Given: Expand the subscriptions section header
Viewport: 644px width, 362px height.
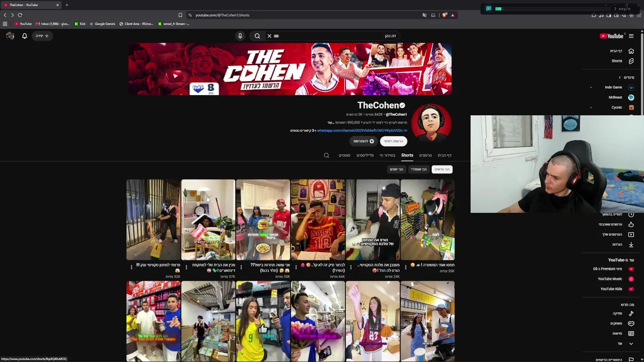Looking at the screenshot, I should 626,77.
